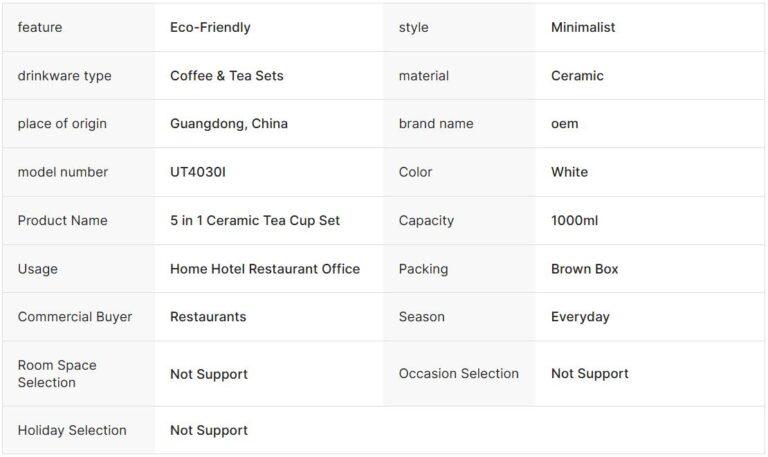Select the '1000ml' capacity value
Viewport: 768px width, 457px height.
pos(574,220)
